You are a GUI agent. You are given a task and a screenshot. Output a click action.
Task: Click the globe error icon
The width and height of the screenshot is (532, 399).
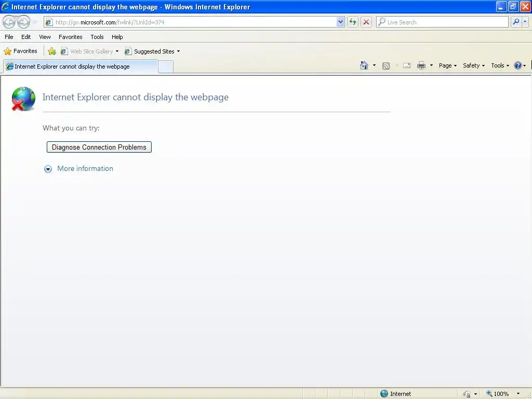tap(23, 99)
